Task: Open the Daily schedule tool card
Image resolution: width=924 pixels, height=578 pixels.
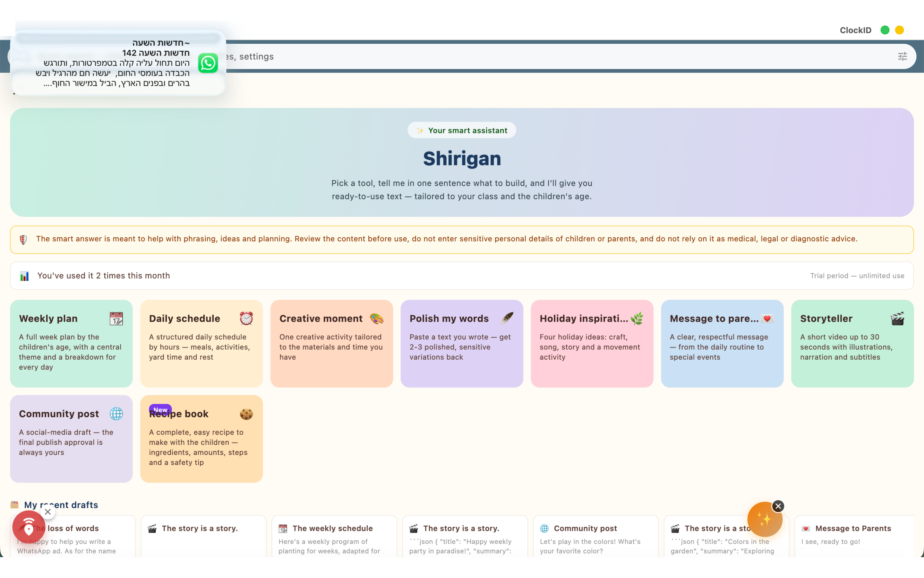Action: [x=201, y=343]
